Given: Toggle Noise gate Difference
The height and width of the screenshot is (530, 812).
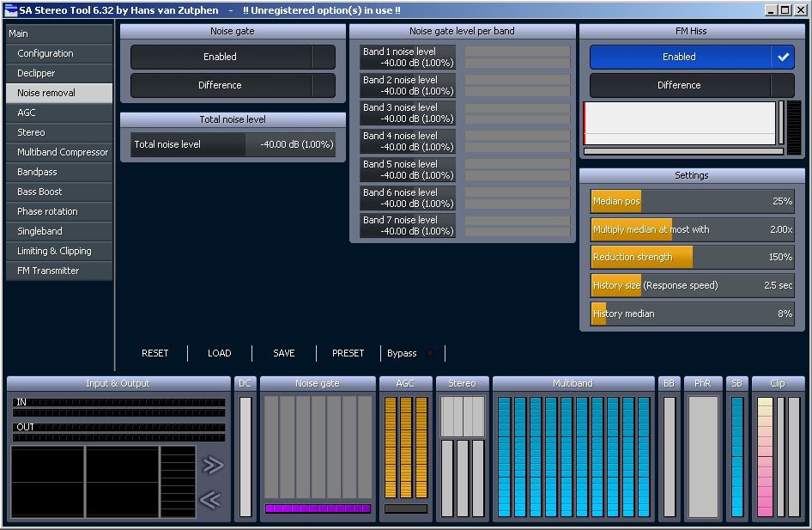Looking at the screenshot, I should [233, 85].
